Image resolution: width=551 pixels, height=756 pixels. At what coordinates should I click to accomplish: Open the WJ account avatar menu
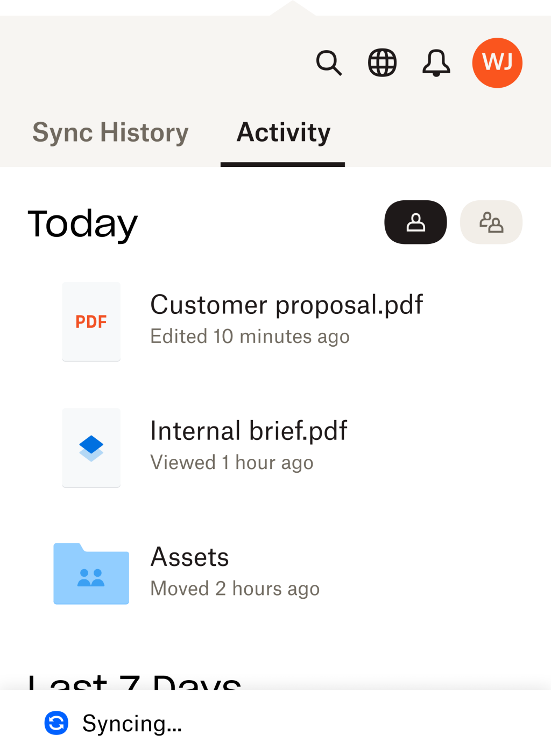(497, 63)
